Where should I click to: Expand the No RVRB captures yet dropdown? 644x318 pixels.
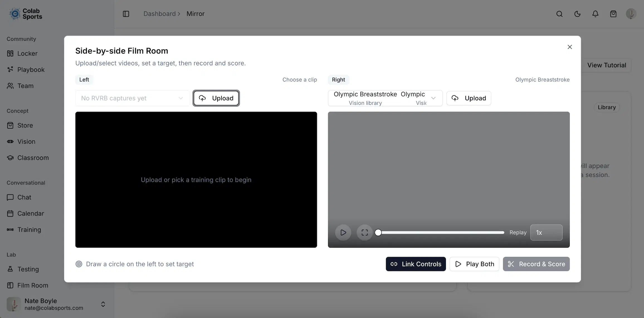pyautogui.click(x=132, y=98)
